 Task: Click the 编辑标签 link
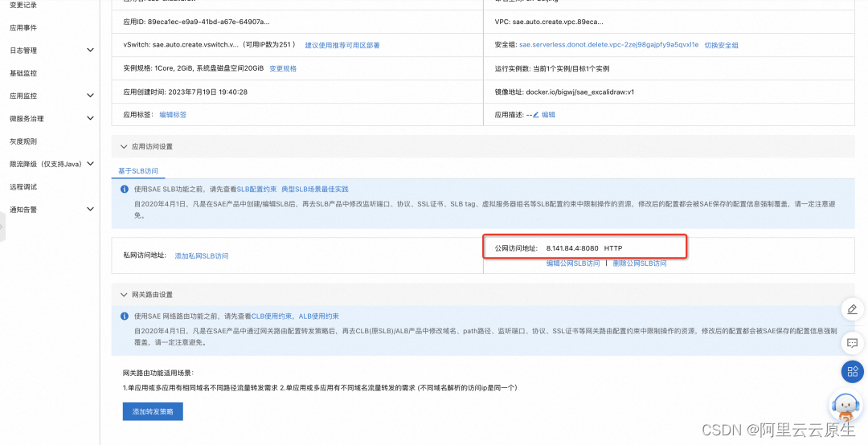click(x=173, y=115)
